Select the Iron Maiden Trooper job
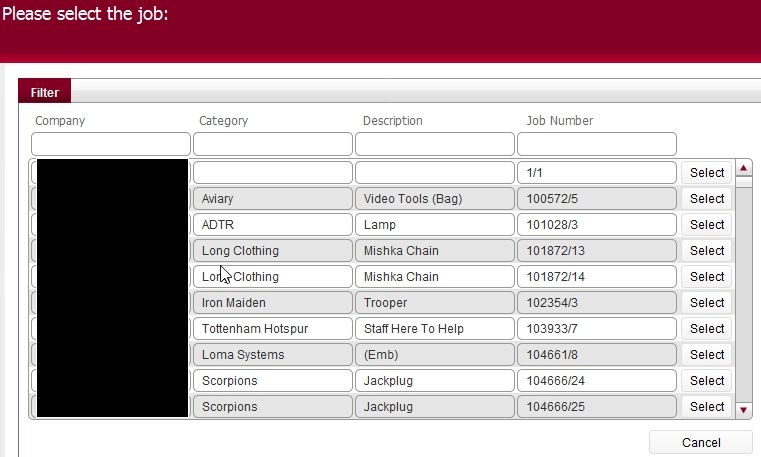 pyautogui.click(x=706, y=303)
